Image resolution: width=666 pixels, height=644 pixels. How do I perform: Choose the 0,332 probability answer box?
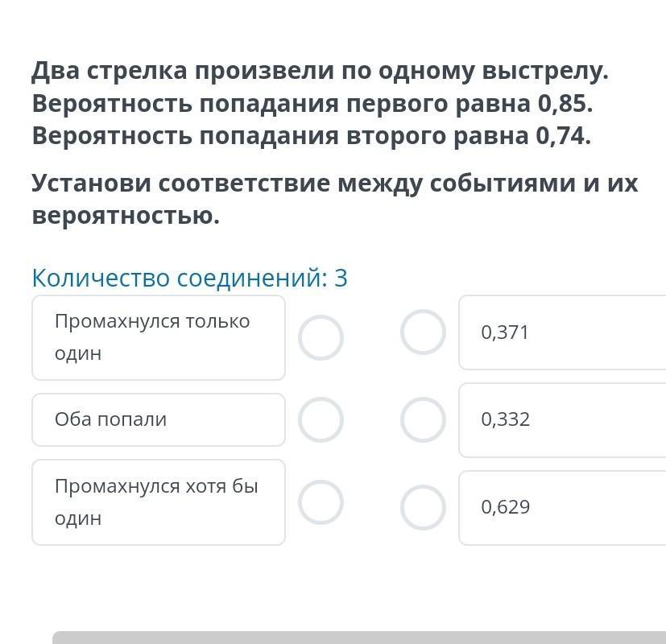[562, 420]
